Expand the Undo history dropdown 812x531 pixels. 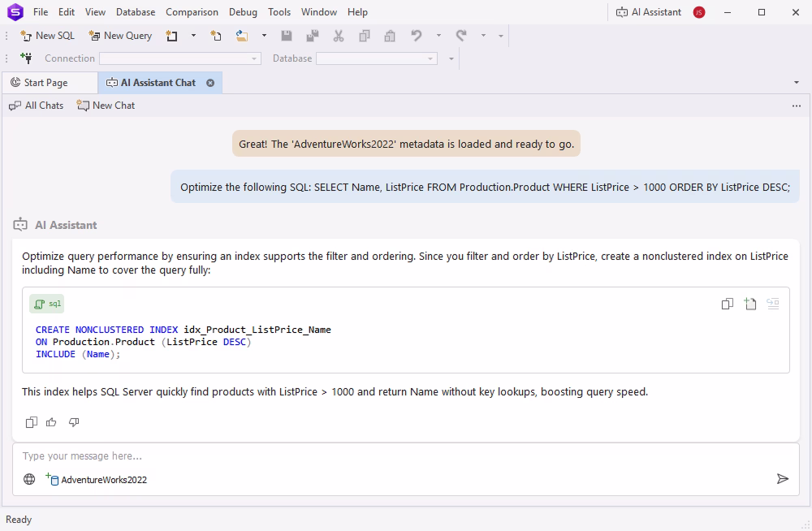pyautogui.click(x=438, y=36)
